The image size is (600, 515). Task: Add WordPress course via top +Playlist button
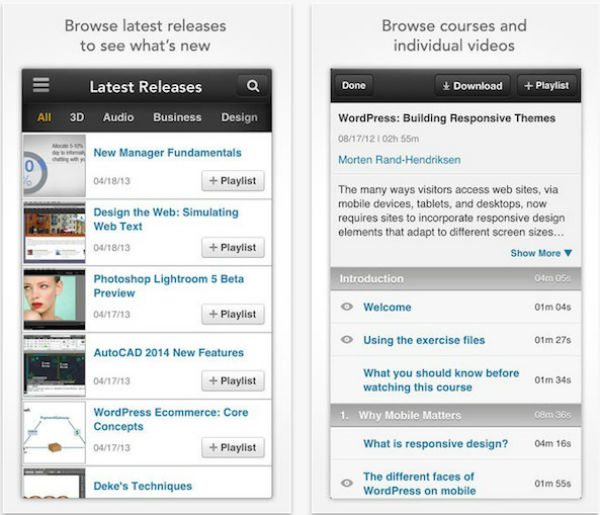(x=546, y=86)
